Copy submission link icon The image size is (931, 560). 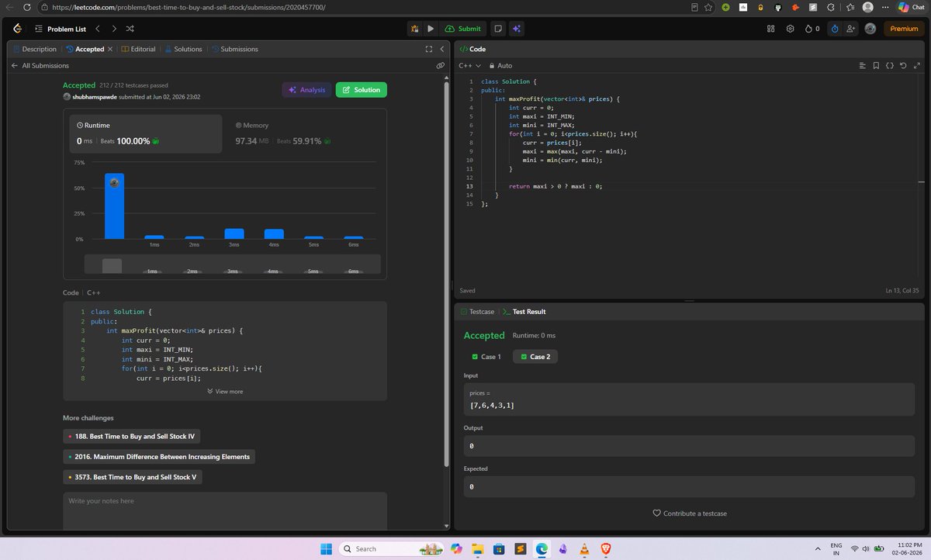440,66
